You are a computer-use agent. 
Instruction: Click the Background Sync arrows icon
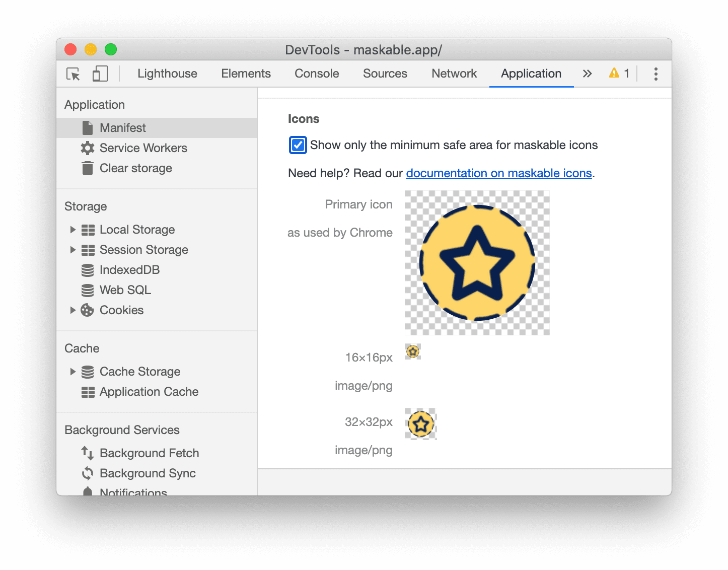coord(88,473)
